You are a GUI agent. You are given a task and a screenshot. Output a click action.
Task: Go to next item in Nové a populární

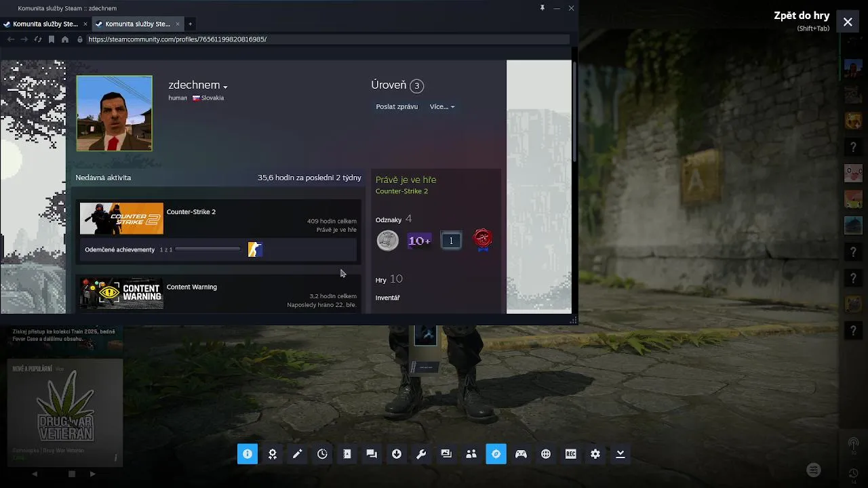pos(93,474)
